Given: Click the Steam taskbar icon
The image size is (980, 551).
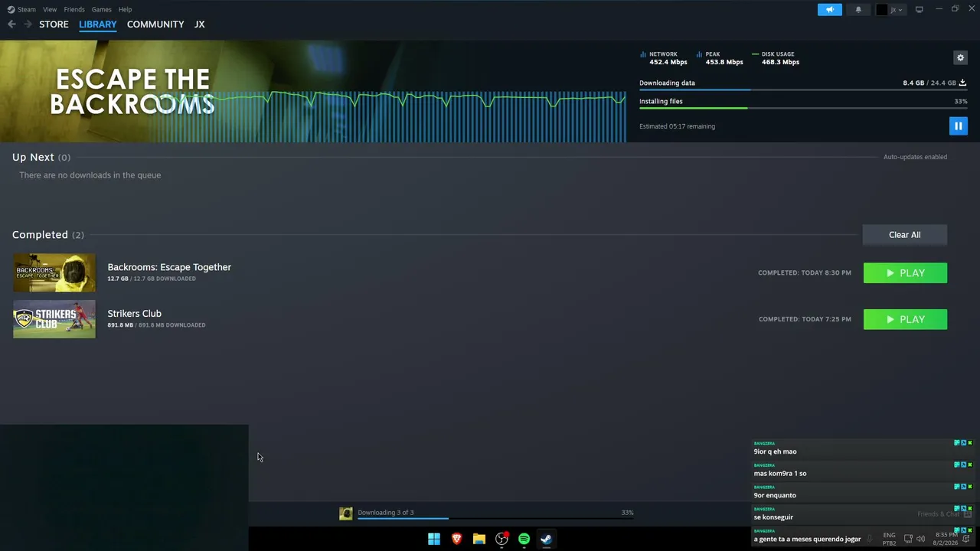Looking at the screenshot, I should 546,539.
